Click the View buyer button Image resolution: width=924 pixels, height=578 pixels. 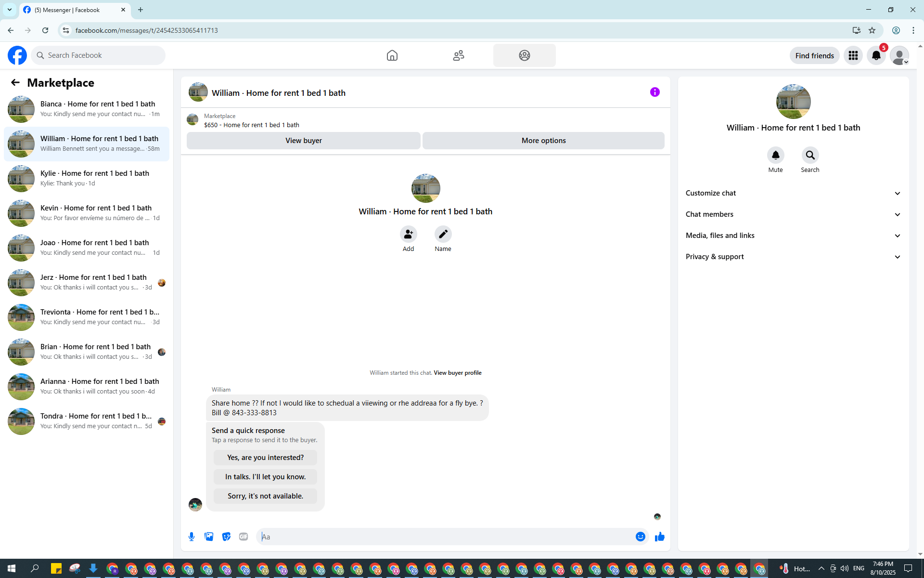click(x=303, y=141)
